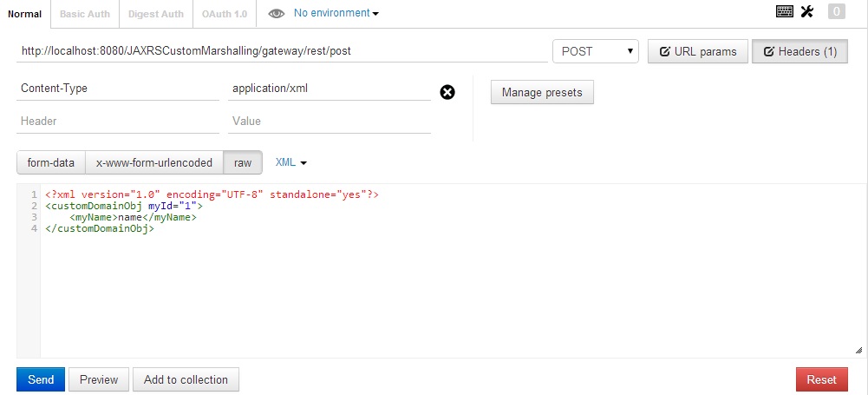Image resolution: width=868 pixels, height=395 pixels.
Task: Open the XML format dropdown
Action: tap(291, 162)
